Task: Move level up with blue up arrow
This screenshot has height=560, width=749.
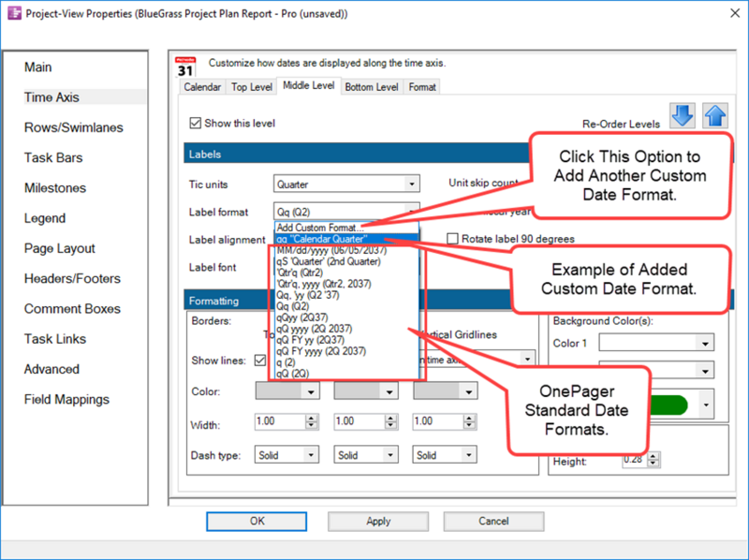Action: pyautogui.click(x=715, y=115)
